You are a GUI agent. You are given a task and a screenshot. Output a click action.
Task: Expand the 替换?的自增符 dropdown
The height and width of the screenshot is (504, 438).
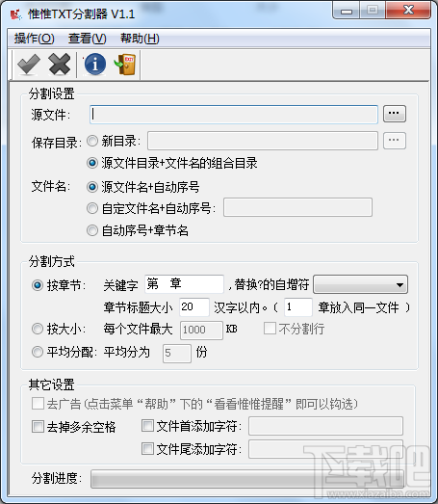[361, 284]
